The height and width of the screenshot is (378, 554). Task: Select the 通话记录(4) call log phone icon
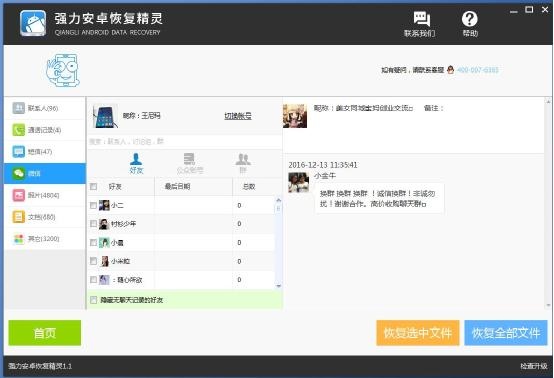click(x=18, y=130)
